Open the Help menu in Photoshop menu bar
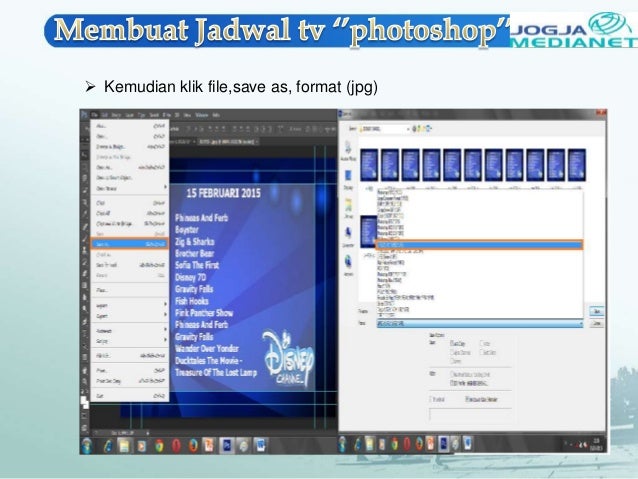 (x=216, y=115)
